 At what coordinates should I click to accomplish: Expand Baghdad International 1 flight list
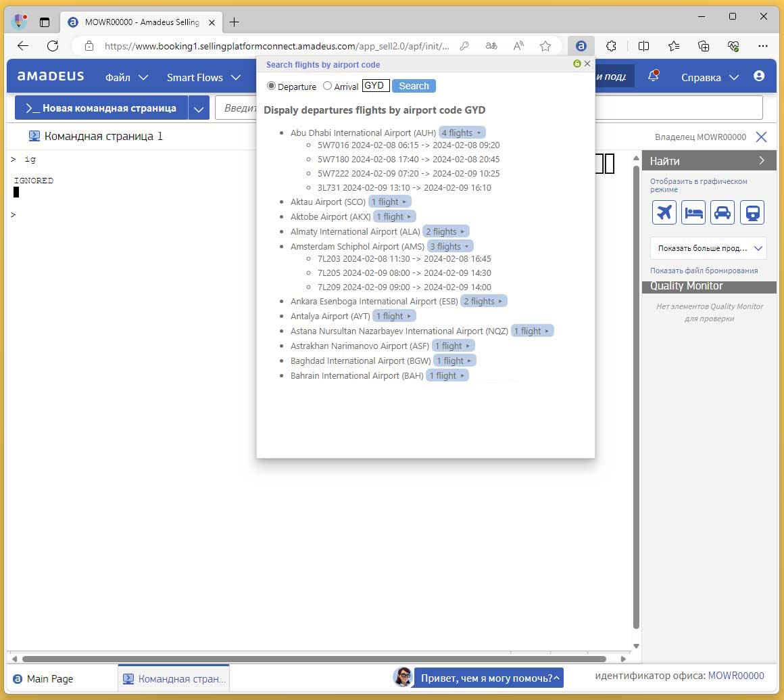pos(454,360)
